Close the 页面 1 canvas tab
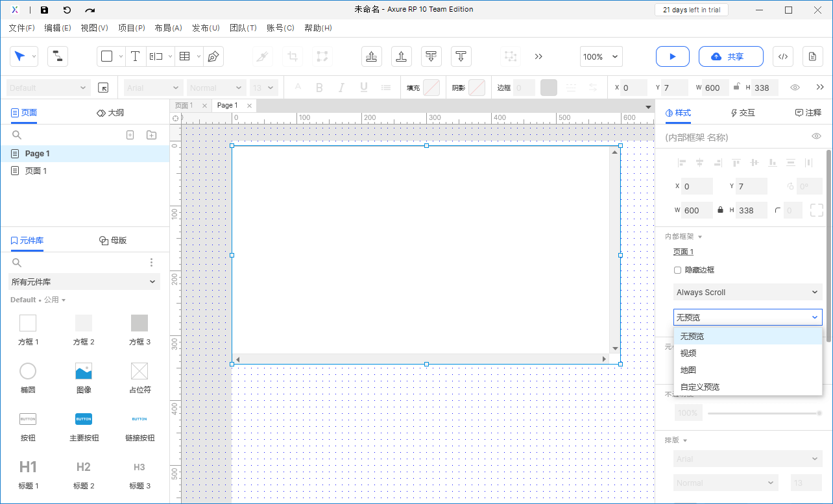 point(204,106)
